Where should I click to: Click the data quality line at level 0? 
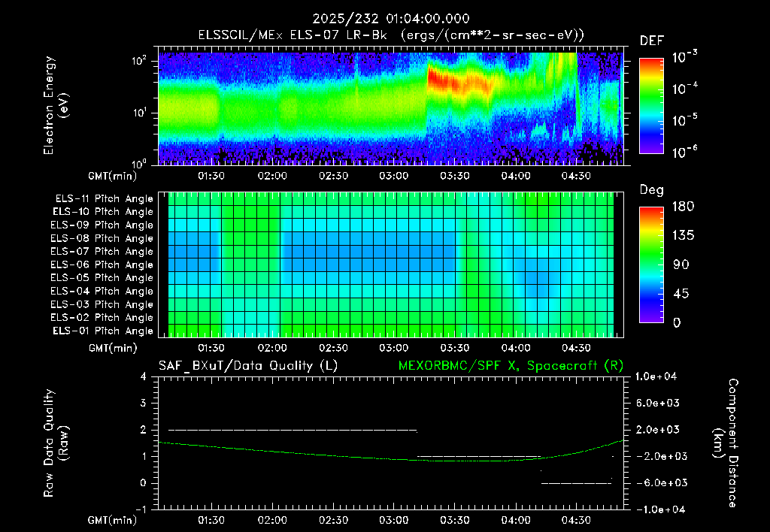(576, 483)
